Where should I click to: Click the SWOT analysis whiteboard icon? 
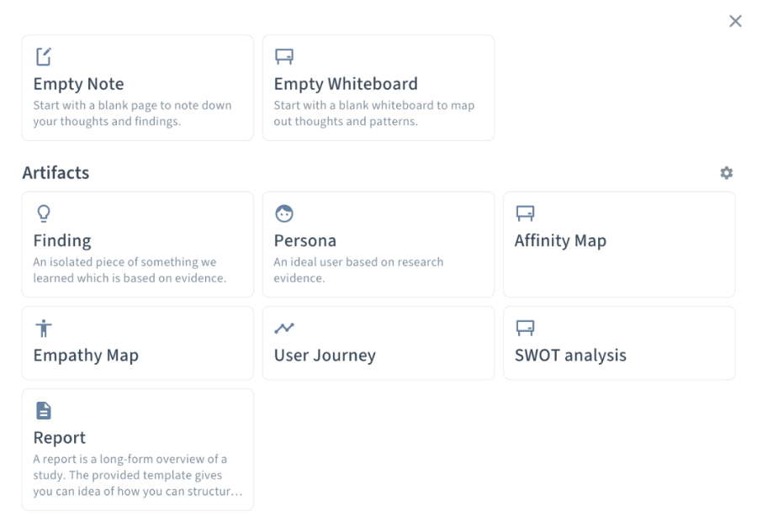pyautogui.click(x=525, y=328)
